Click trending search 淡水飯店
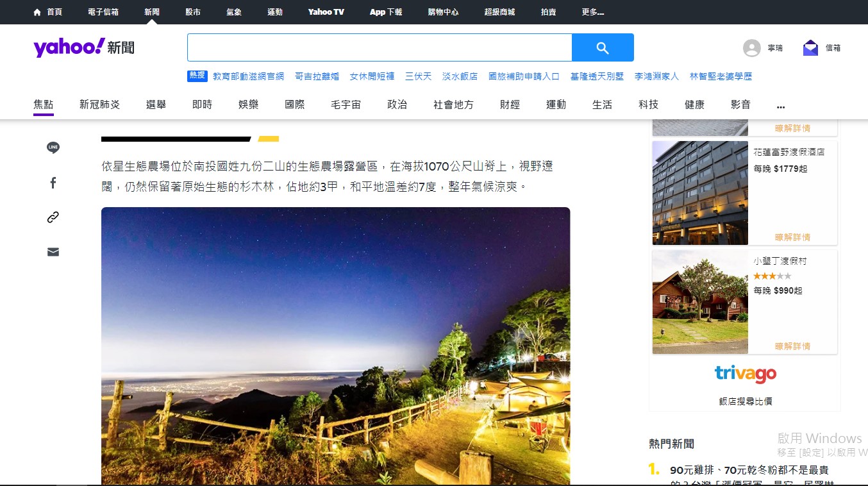This screenshot has width=868, height=486. tap(460, 76)
